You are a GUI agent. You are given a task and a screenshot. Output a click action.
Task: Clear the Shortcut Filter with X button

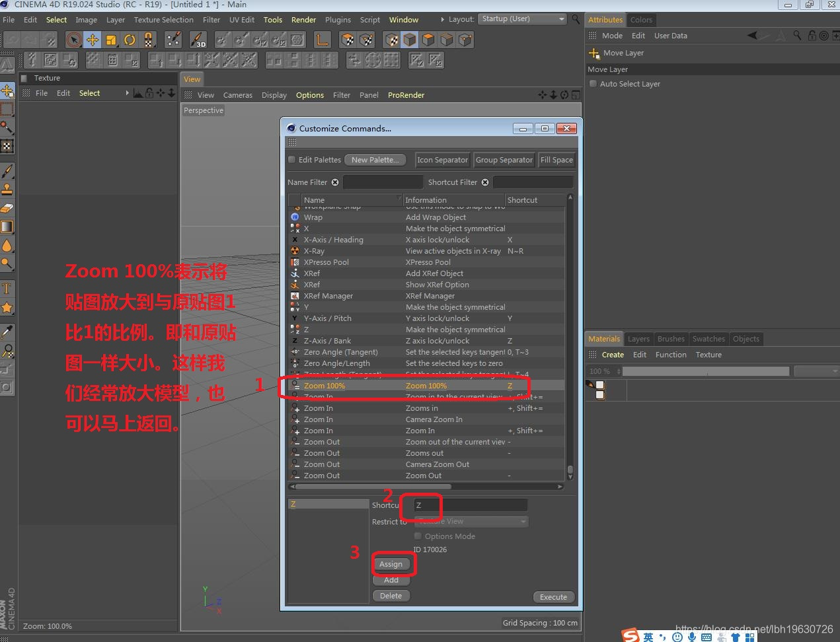coord(485,182)
